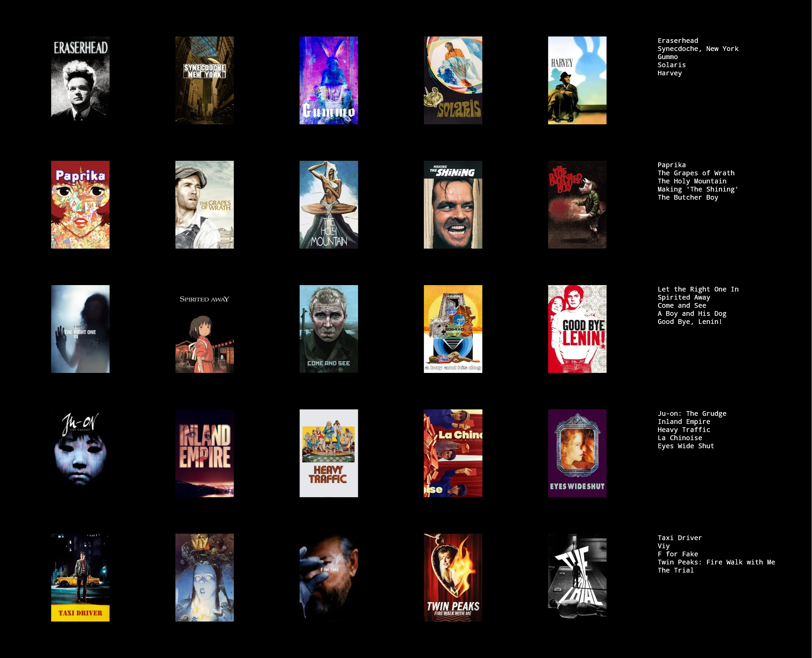
Task: Click the Viy movie poster
Action: (x=205, y=578)
